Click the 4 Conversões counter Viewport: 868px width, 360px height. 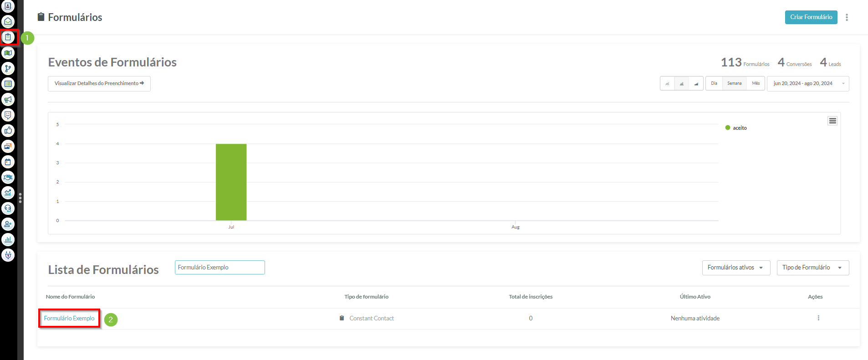pyautogui.click(x=795, y=62)
